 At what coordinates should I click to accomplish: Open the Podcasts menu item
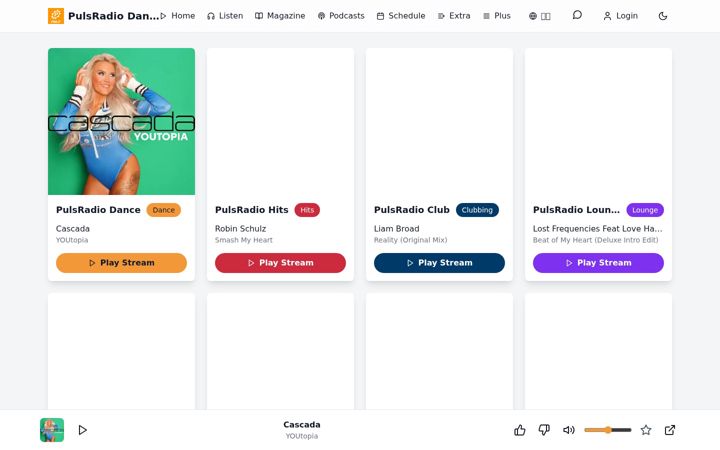click(341, 16)
